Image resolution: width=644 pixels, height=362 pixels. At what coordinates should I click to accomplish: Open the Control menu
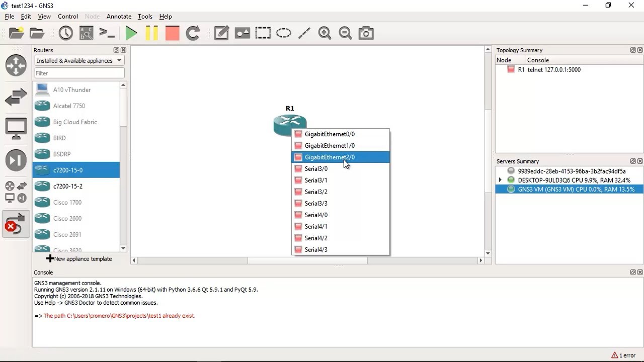[x=67, y=17]
